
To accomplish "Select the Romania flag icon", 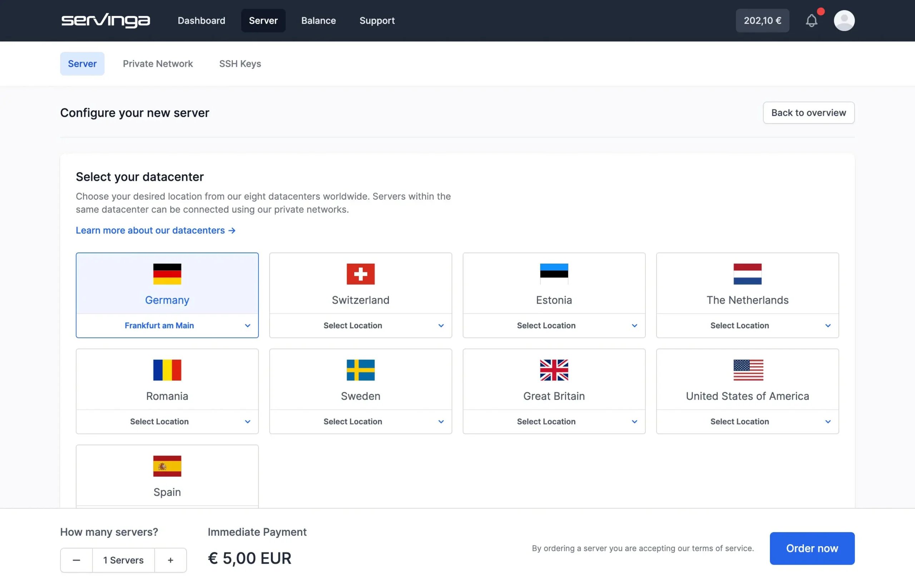I will pyautogui.click(x=167, y=370).
